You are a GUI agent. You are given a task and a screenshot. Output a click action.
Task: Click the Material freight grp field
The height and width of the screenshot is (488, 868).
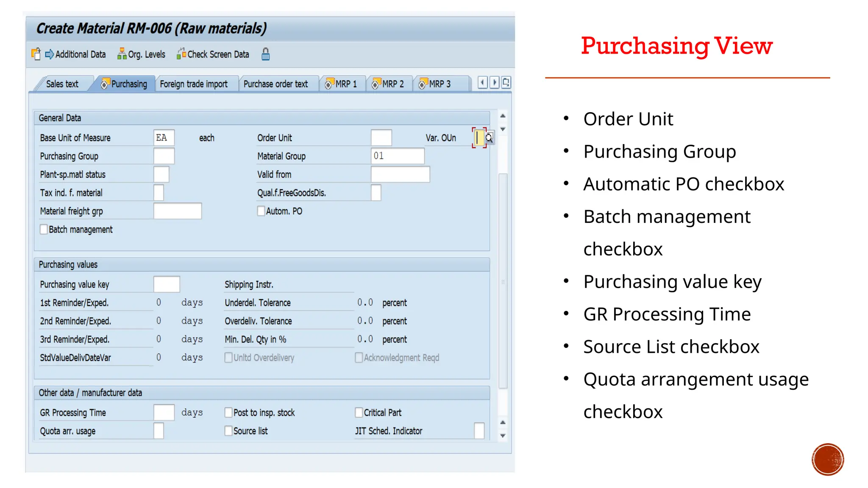(178, 211)
